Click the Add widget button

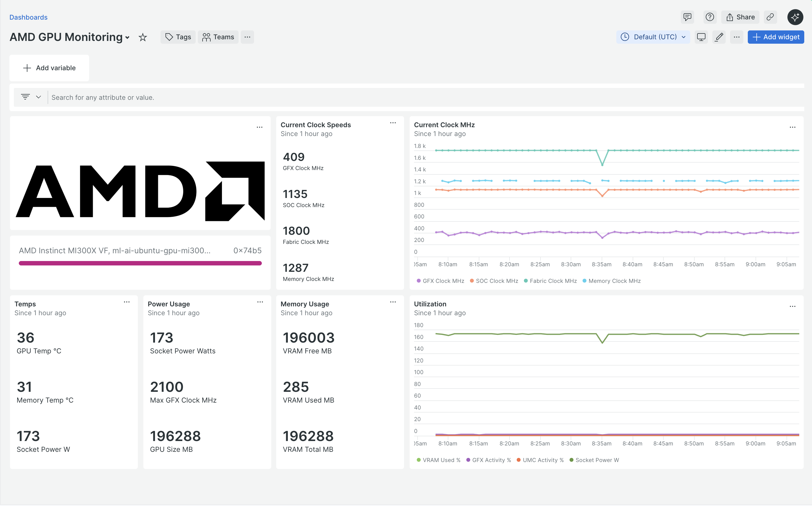pos(775,37)
